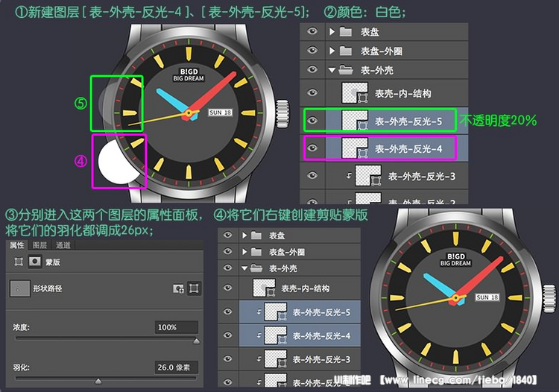Select 表-外壳-反光-3 layer name in bottom panel
The width and height of the screenshot is (559, 392).
point(321,359)
